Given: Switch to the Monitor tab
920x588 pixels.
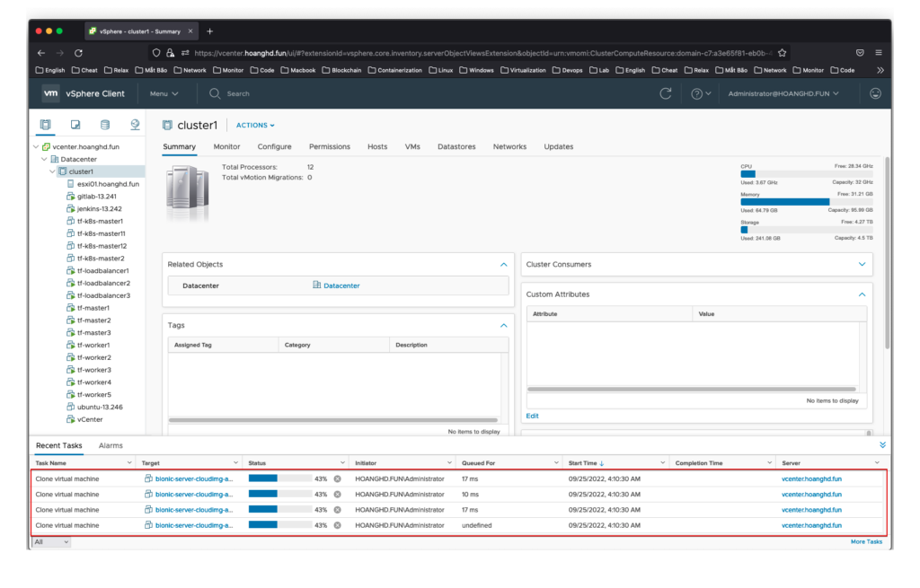Looking at the screenshot, I should tap(226, 146).
